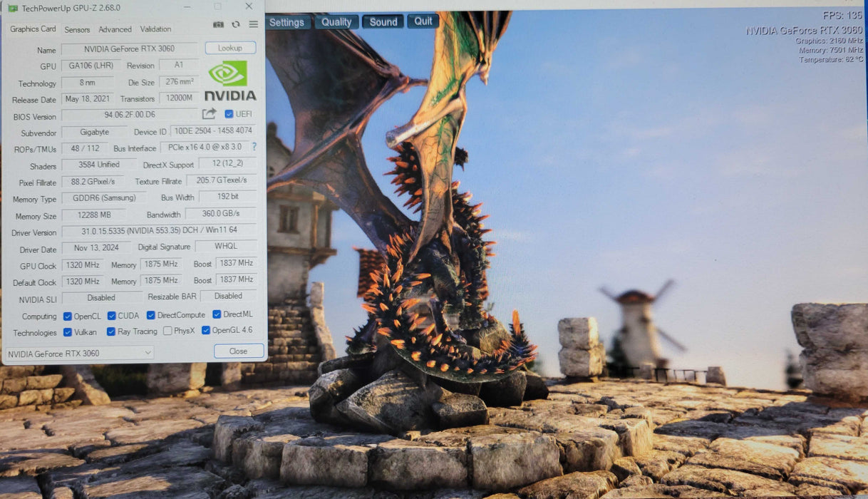
Task: Click the Bus Interface value PCIe x16 4.0
Action: click(x=205, y=147)
